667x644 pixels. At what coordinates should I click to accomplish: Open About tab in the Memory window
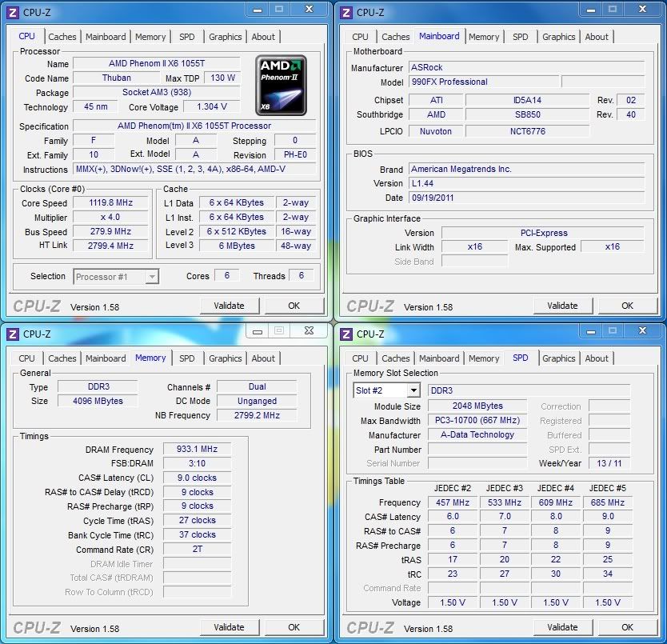pos(263,358)
